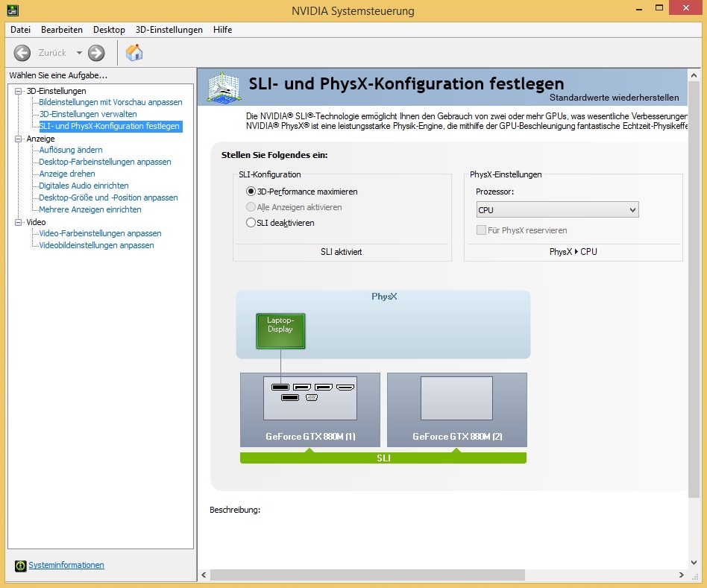Collapse the 3D-Einstellungen tree node

pos(18,91)
